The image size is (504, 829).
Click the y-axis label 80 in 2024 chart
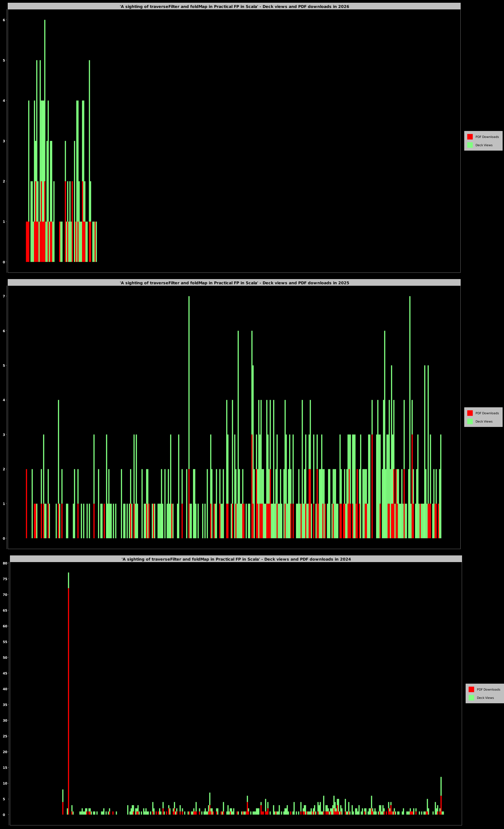coord(5,563)
